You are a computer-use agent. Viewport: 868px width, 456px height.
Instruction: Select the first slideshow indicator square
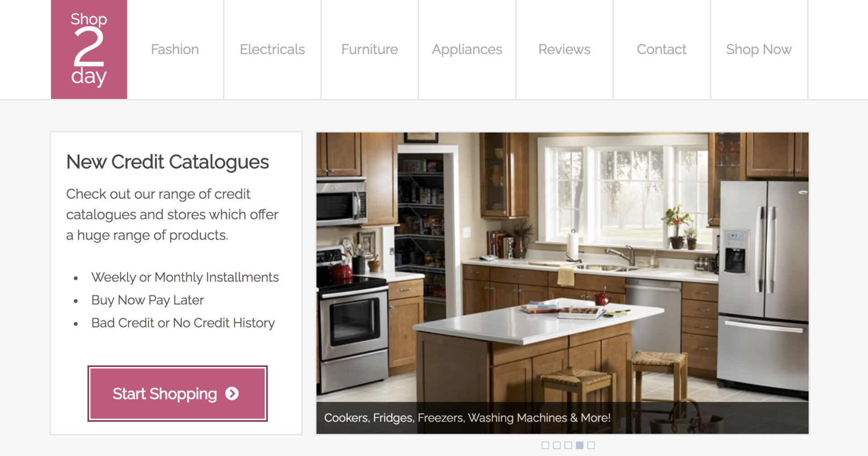[545, 446]
